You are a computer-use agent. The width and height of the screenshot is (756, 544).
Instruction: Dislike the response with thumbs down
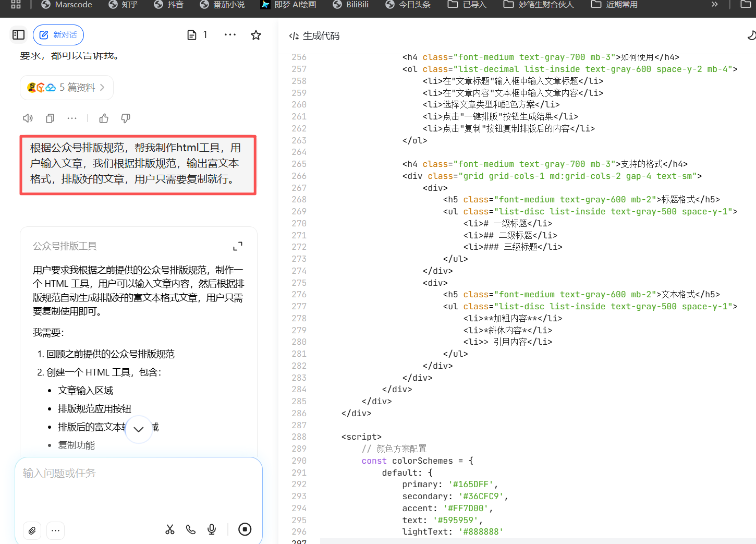pyautogui.click(x=125, y=118)
